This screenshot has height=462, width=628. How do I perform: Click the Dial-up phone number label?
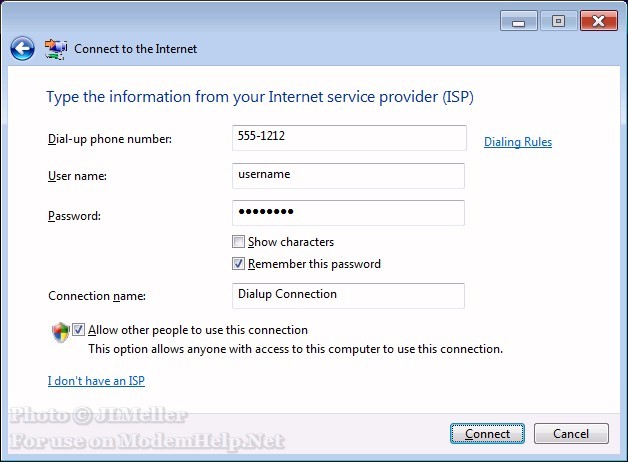[x=110, y=139]
